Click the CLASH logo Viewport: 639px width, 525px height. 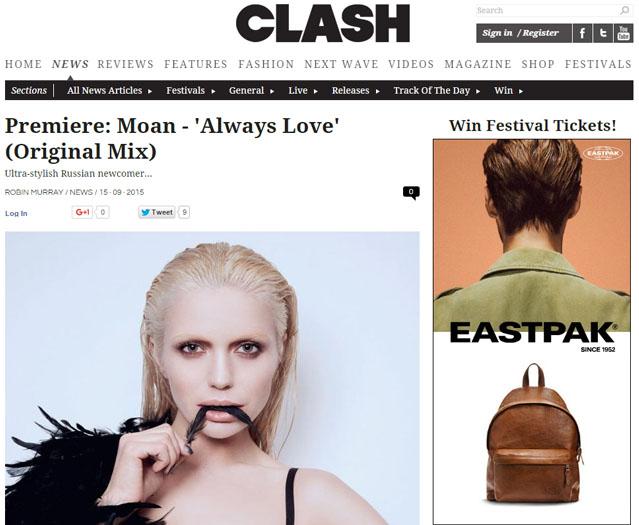[x=323, y=23]
